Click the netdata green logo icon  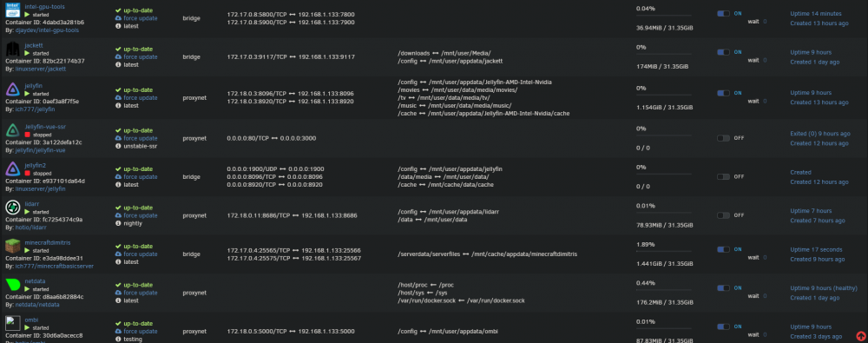[12, 285]
